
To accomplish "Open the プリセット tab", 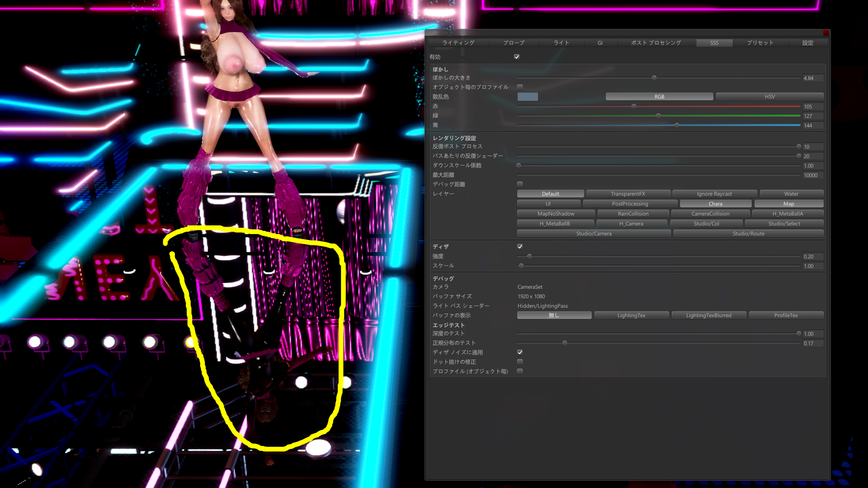I will 760,43.
